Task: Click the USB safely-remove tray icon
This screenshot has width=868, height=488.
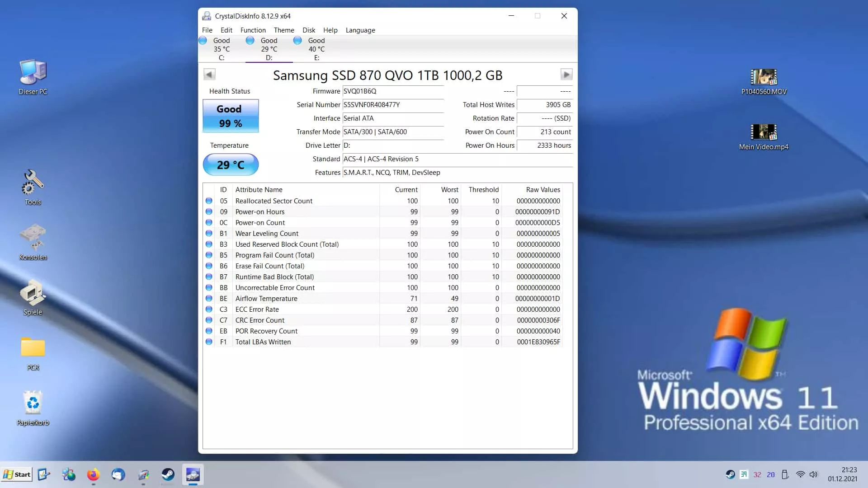Action: (785, 474)
